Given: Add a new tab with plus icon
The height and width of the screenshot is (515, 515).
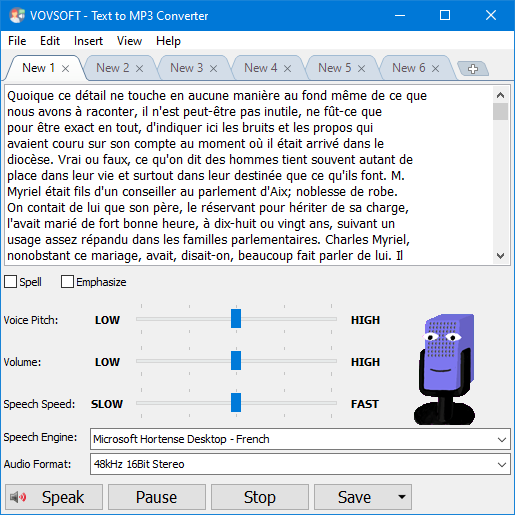Looking at the screenshot, I should coord(473,69).
